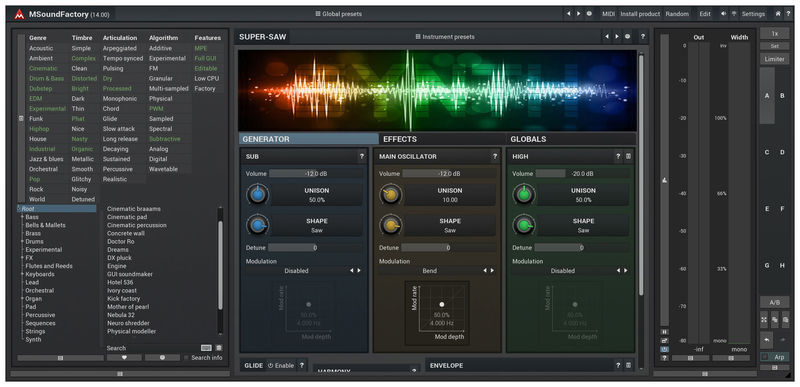Toggle the Arp button

[774, 357]
